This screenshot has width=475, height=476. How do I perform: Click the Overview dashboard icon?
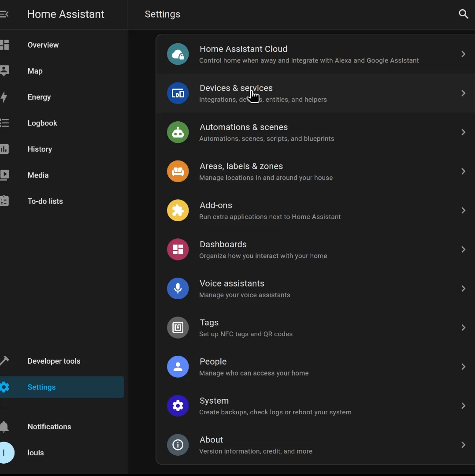[4, 45]
